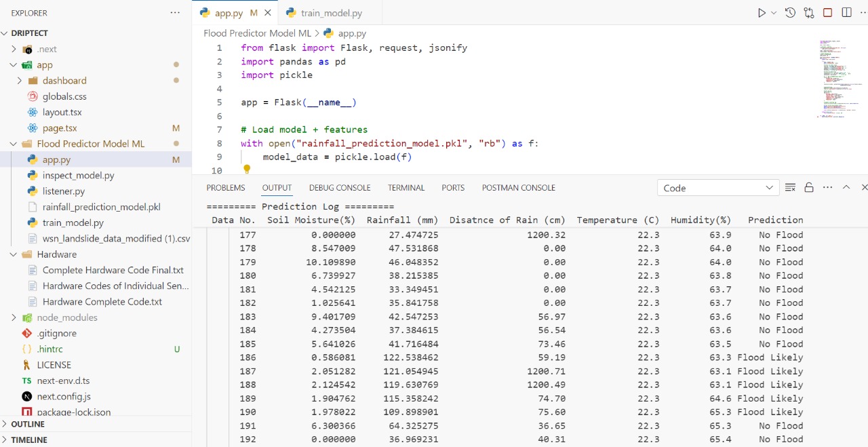This screenshot has width=868, height=447.
Task: Open the PORTS tab
Action: click(x=453, y=188)
